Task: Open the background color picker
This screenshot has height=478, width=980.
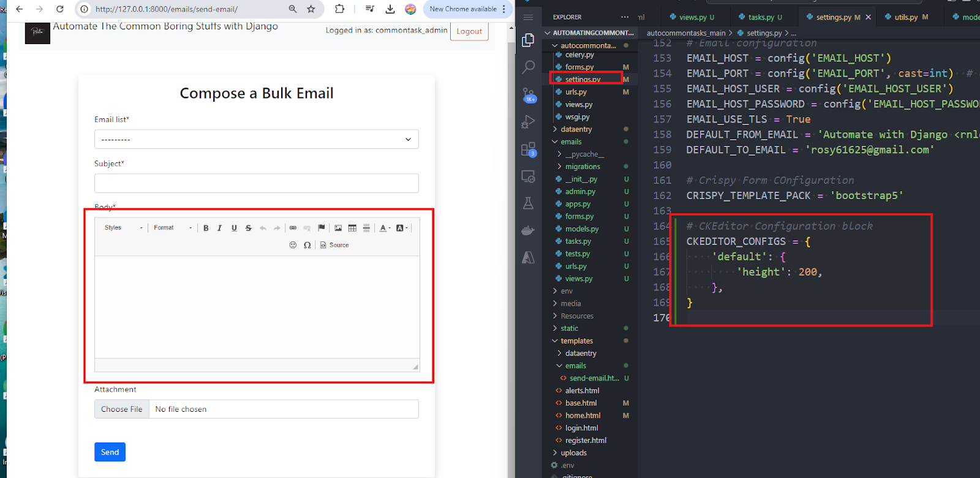Action: [x=402, y=228]
